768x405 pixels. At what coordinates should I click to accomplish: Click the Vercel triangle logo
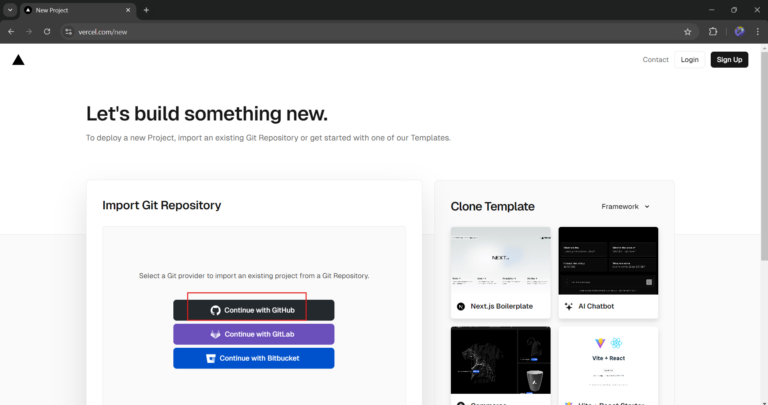(18, 60)
